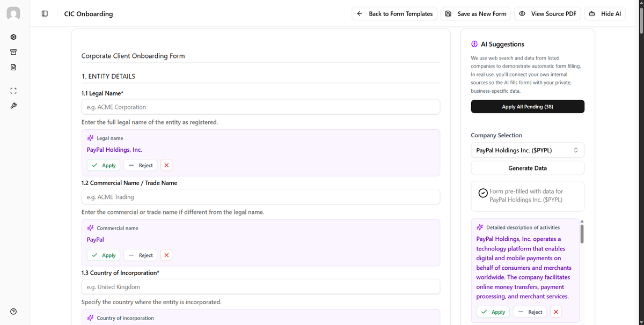Click Apply All Pending (38)
The width and height of the screenshot is (644, 325).
(528, 107)
